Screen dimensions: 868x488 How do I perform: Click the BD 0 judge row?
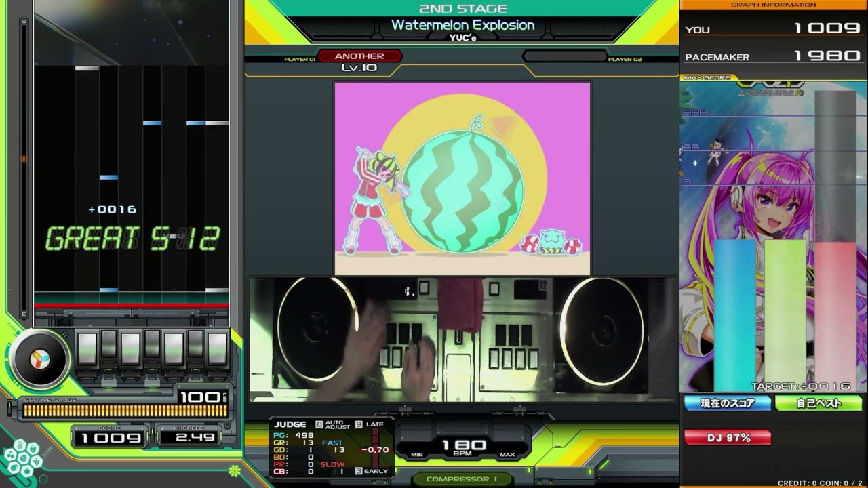coord(294,457)
